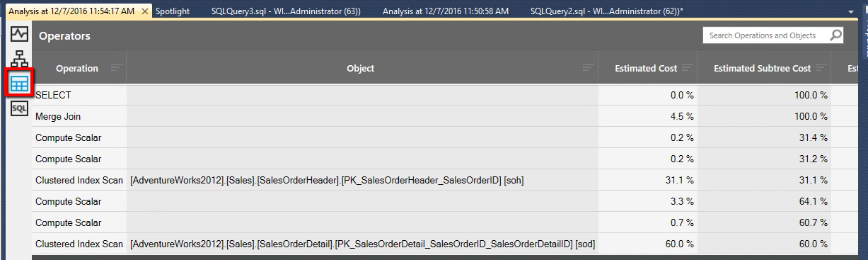Open the Operation column filter menu

tap(116, 68)
